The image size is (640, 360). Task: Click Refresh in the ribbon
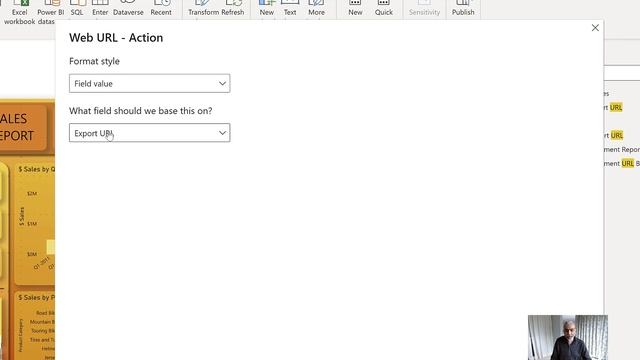tap(233, 9)
